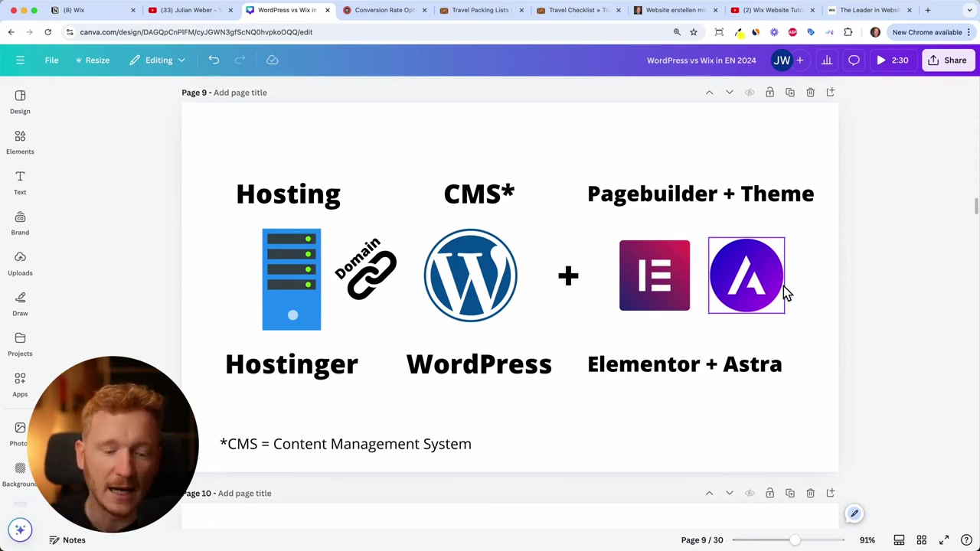Image resolution: width=980 pixels, height=551 pixels.
Task: Select the Text tool in sidebar
Action: tap(20, 183)
